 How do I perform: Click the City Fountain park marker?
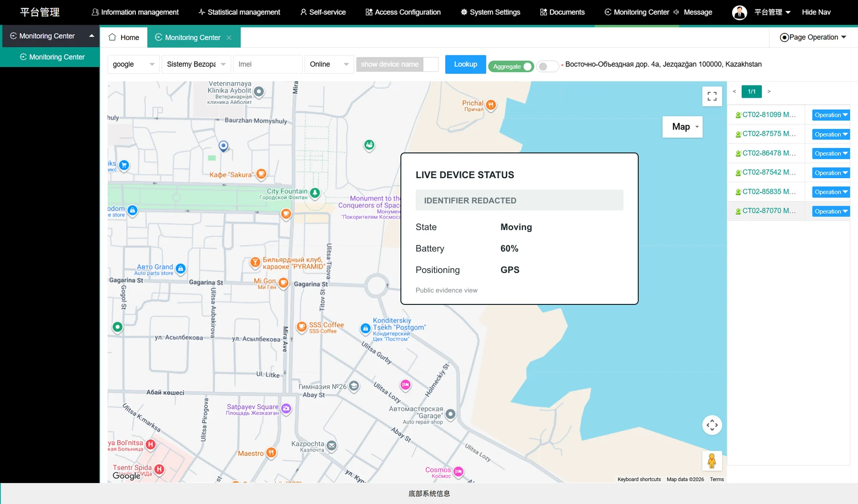(x=315, y=193)
